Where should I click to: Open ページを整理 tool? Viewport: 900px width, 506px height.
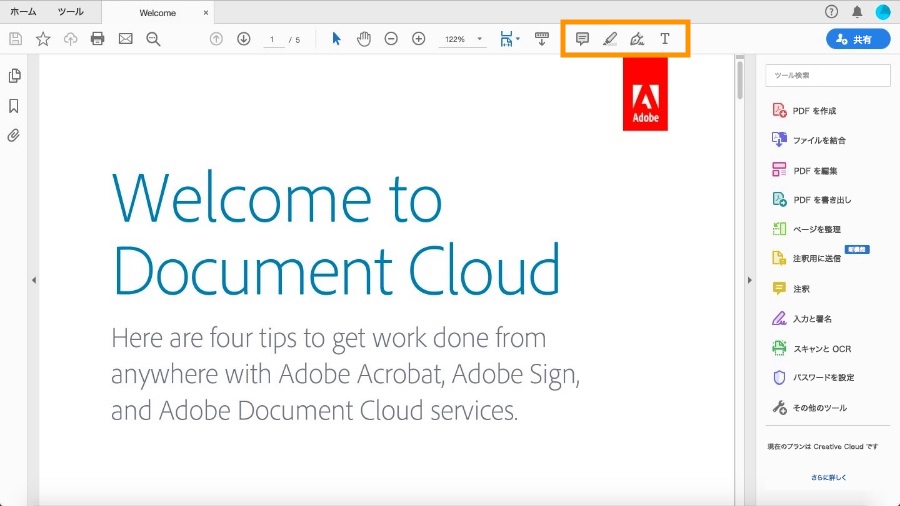806,229
